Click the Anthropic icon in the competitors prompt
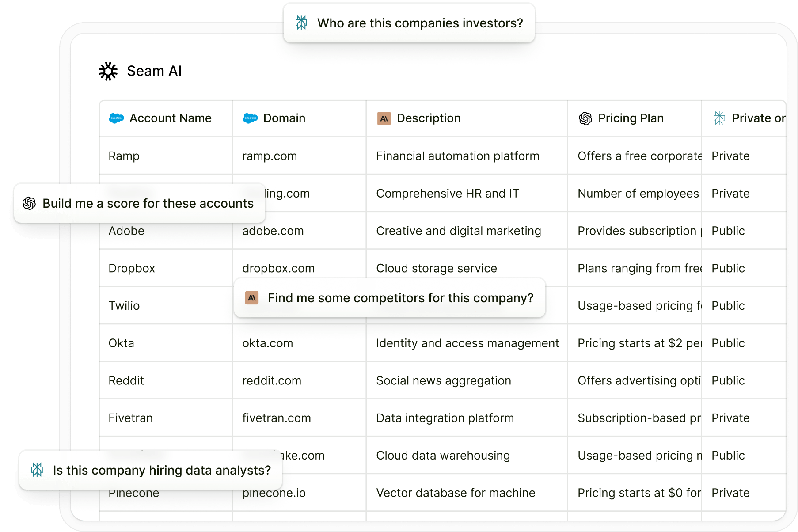798x532 pixels. coord(252,298)
